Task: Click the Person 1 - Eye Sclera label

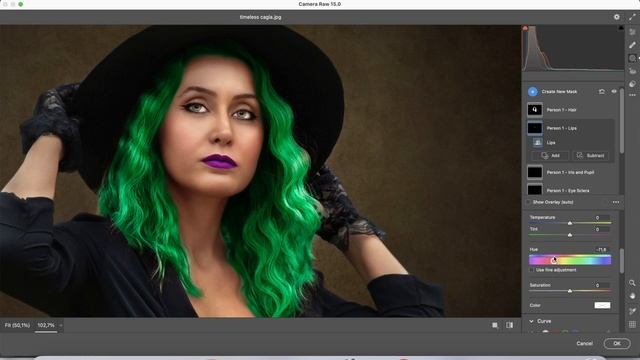Action: 568,191
